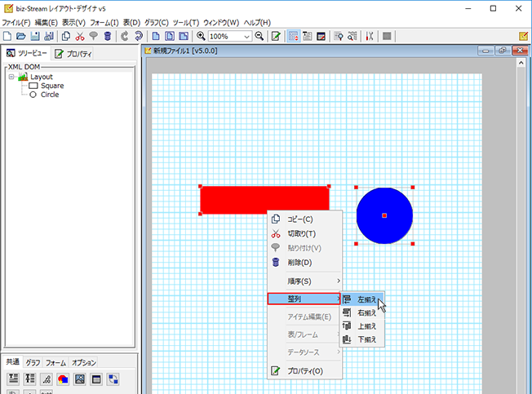Image resolution: width=532 pixels, height=394 pixels.
Task: Open the zoom percentage 100% dropdown
Action: [x=246, y=37]
